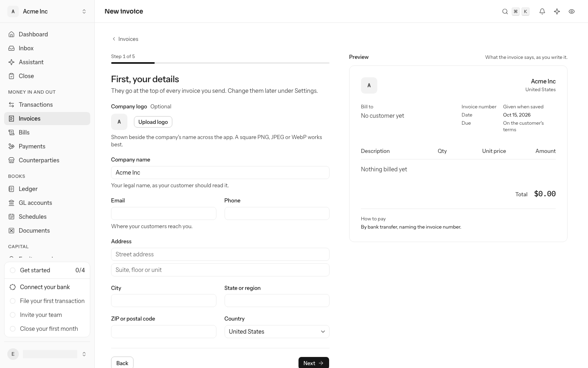The height and width of the screenshot is (368, 588).
Task: Open the Country dropdown
Action: [277, 332]
